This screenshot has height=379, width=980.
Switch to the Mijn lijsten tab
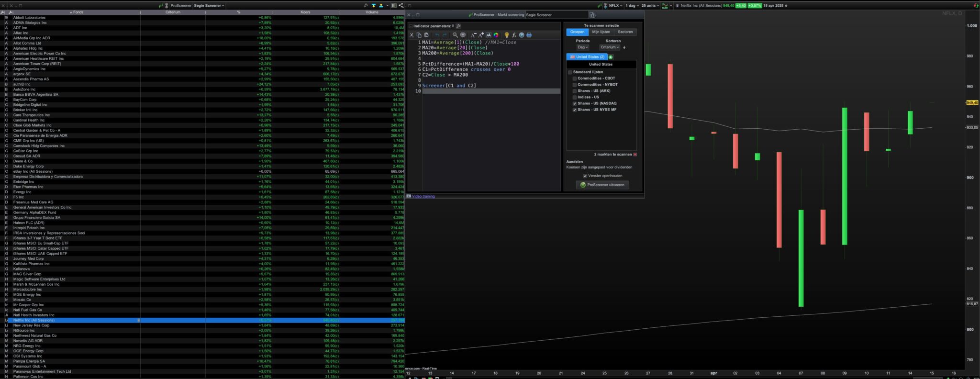coord(601,32)
